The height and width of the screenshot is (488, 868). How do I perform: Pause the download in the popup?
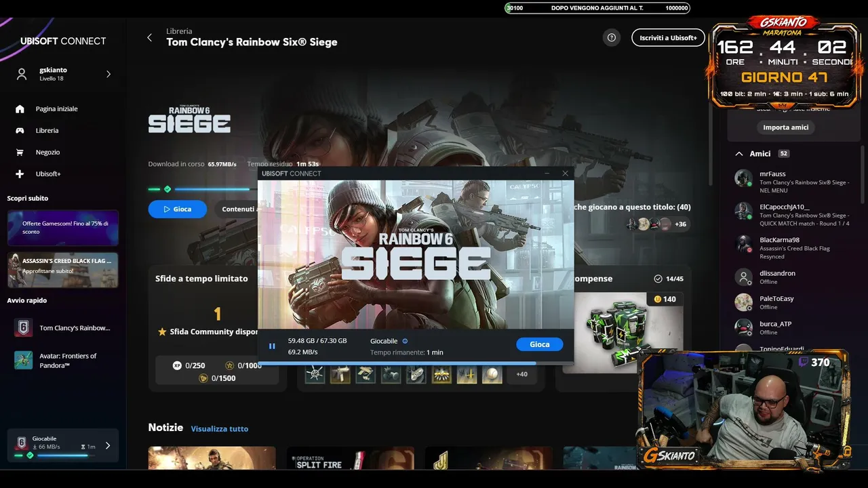pyautogui.click(x=272, y=346)
